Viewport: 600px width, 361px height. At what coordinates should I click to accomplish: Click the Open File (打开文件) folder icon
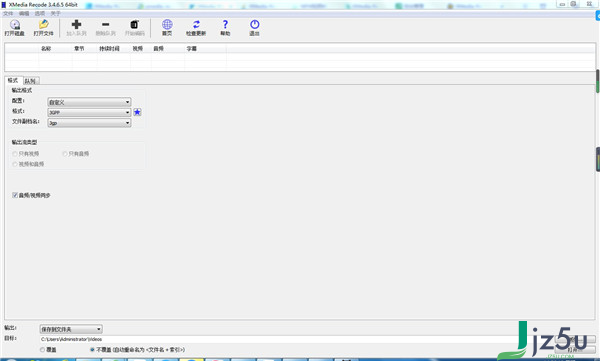click(44, 25)
